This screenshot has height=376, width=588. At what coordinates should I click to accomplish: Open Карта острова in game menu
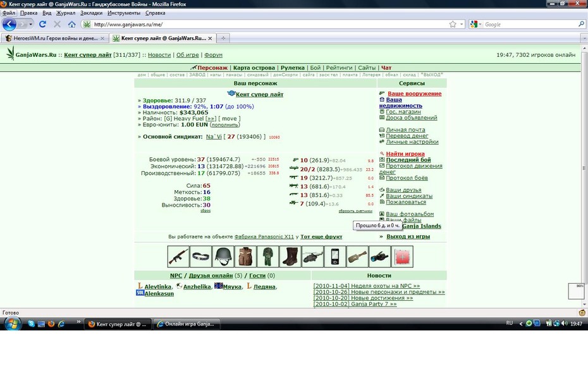click(x=254, y=68)
